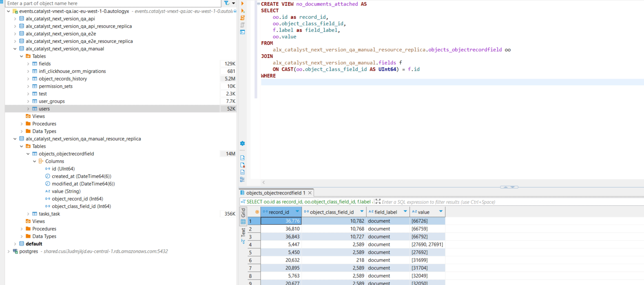This screenshot has height=285, width=644.
Task: Run the Execute SQL statement arrow
Action: pyautogui.click(x=243, y=4)
